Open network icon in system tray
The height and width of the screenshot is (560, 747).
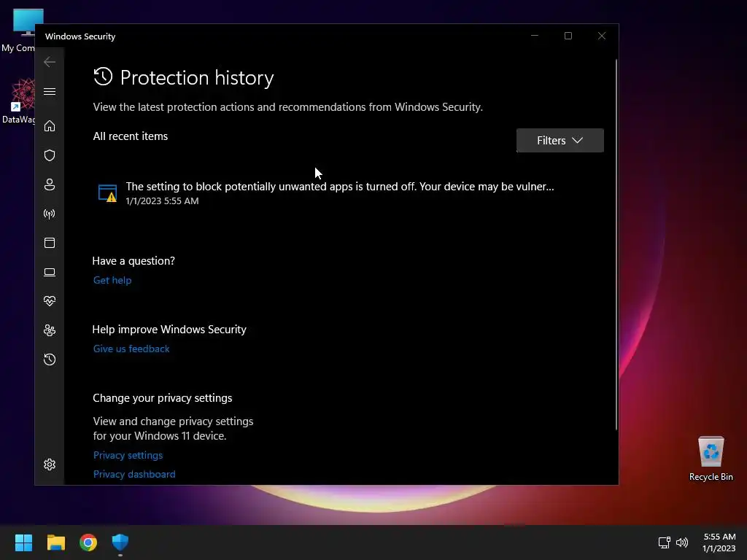click(664, 542)
